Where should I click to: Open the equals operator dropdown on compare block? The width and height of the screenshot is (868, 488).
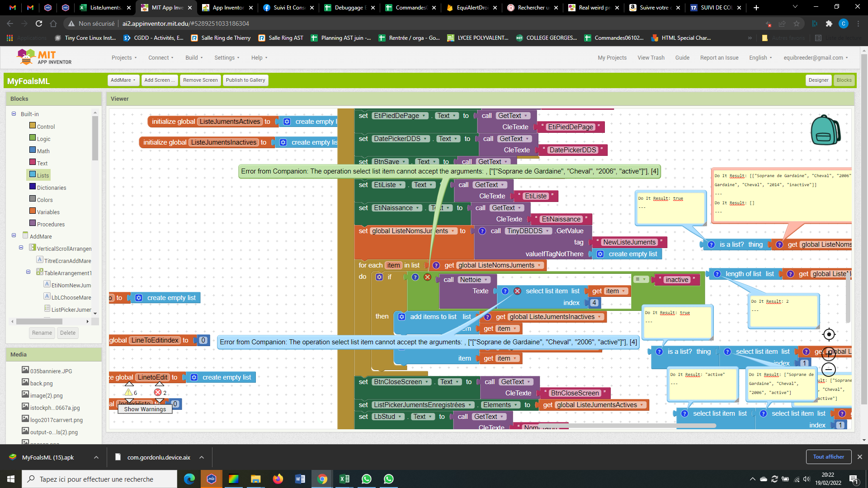coord(641,280)
